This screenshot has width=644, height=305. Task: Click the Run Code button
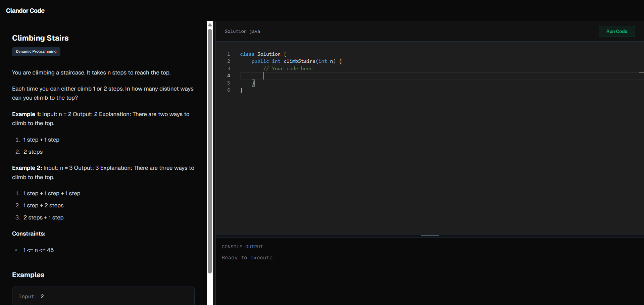[616, 31]
